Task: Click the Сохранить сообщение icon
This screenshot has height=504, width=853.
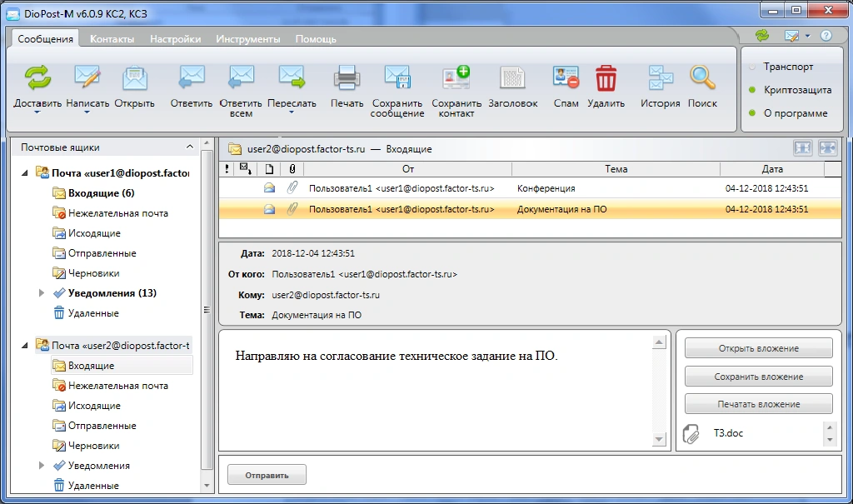Action: tap(397, 77)
